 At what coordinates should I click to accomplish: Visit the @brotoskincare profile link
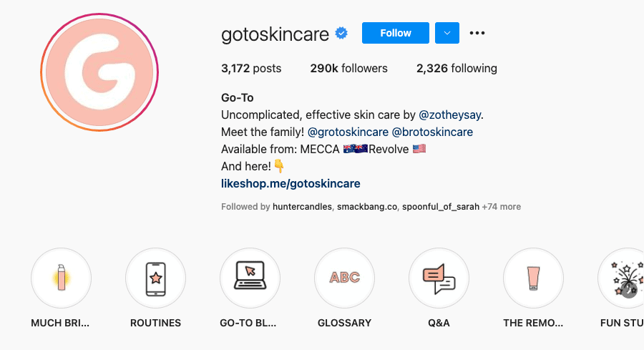tap(432, 132)
